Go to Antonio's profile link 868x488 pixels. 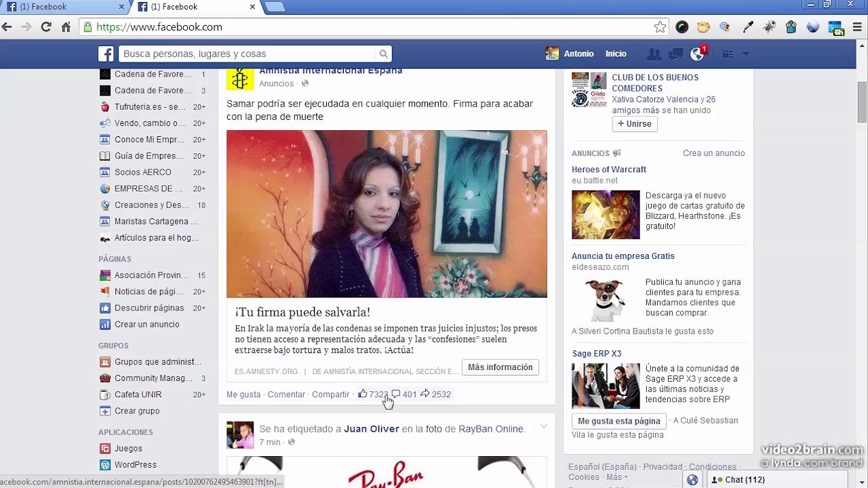click(578, 54)
